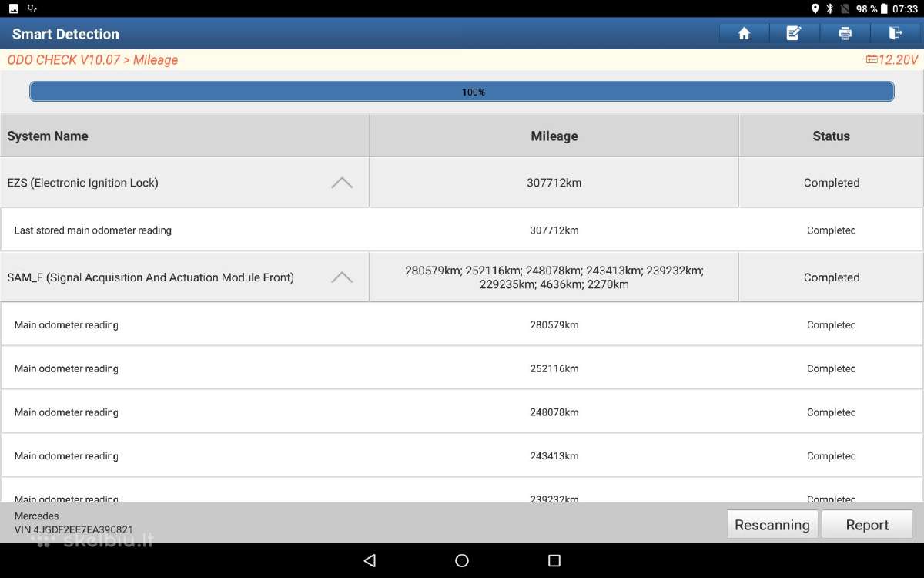
Task: Select the 307712km value in EZS header row
Action: [x=554, y=183]
